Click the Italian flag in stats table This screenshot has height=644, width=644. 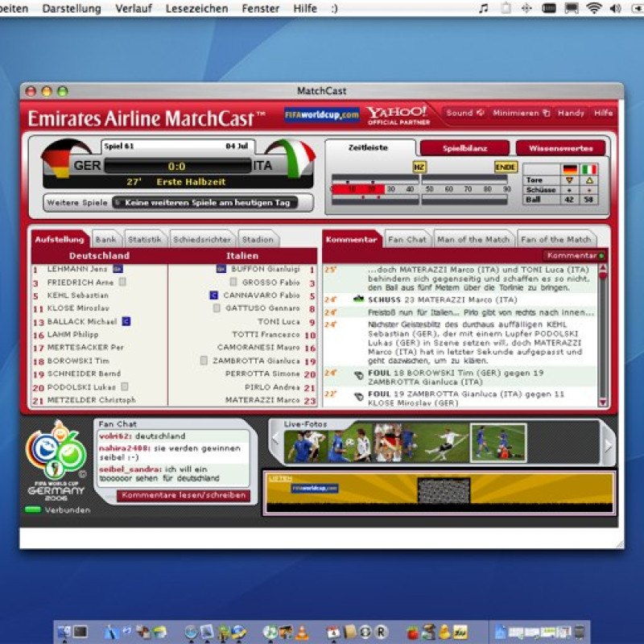coord(589,169)
